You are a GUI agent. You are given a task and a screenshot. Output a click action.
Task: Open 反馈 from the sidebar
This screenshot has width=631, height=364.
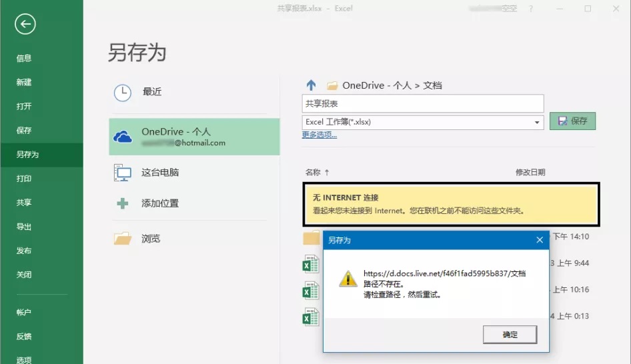(x=24, y=336)
